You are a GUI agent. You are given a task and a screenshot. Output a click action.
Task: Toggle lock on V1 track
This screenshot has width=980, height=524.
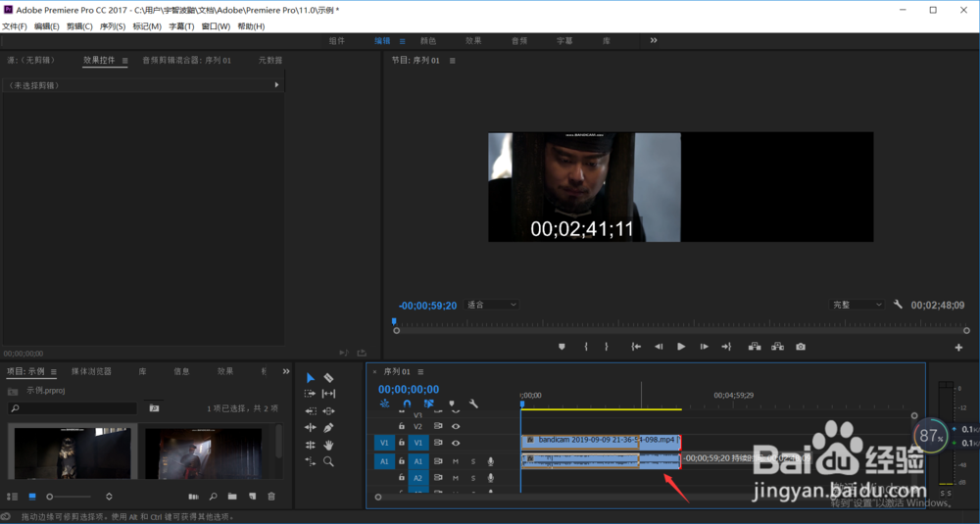[402, 443]
